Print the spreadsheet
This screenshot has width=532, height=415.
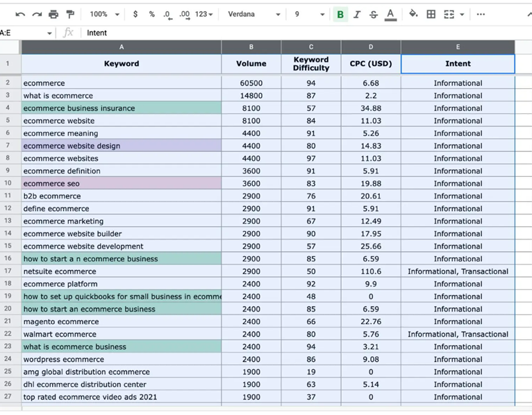(53, 15)
